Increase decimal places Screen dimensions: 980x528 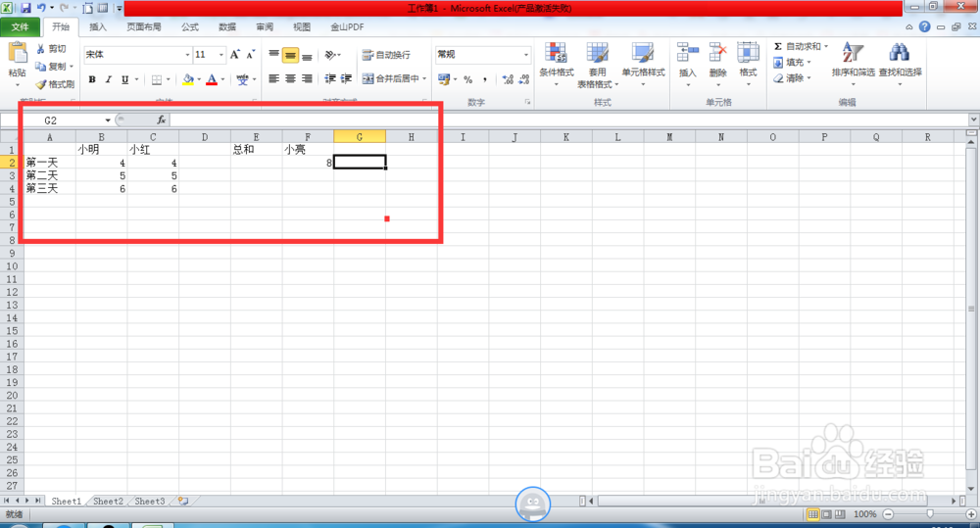tap(508, 79)
